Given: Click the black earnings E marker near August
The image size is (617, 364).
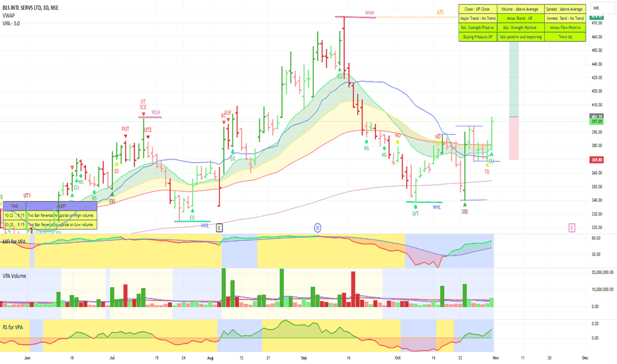Looking at the screenshot, I should 219,228.
